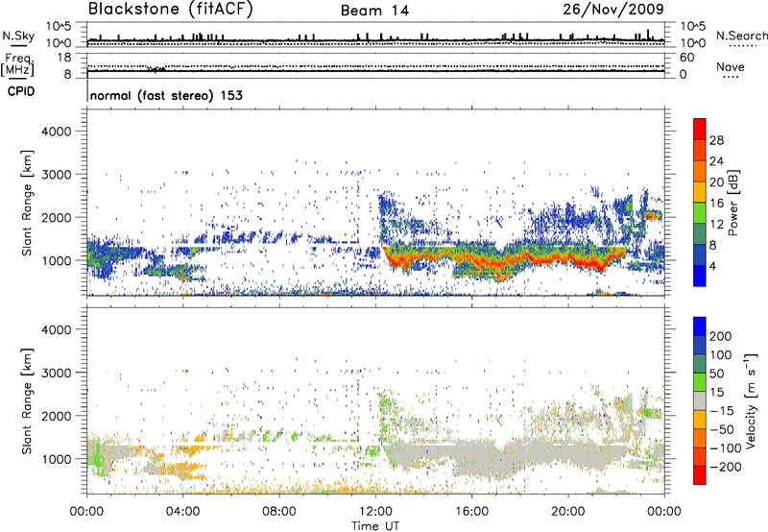Click the orange negative-velocity patch near 04:00
The height and width of the screenshot is (532, 768).
click(188, 468)
